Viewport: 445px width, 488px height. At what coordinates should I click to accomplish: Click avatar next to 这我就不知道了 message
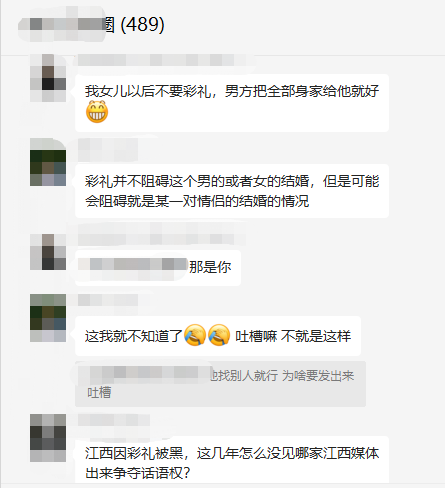[x=48, y=318]
